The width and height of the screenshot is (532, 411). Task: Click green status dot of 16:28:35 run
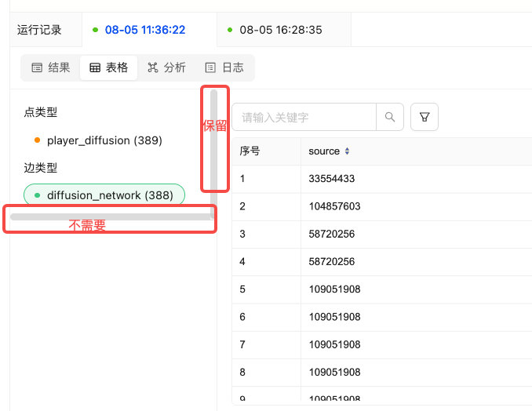click(230, 30)
